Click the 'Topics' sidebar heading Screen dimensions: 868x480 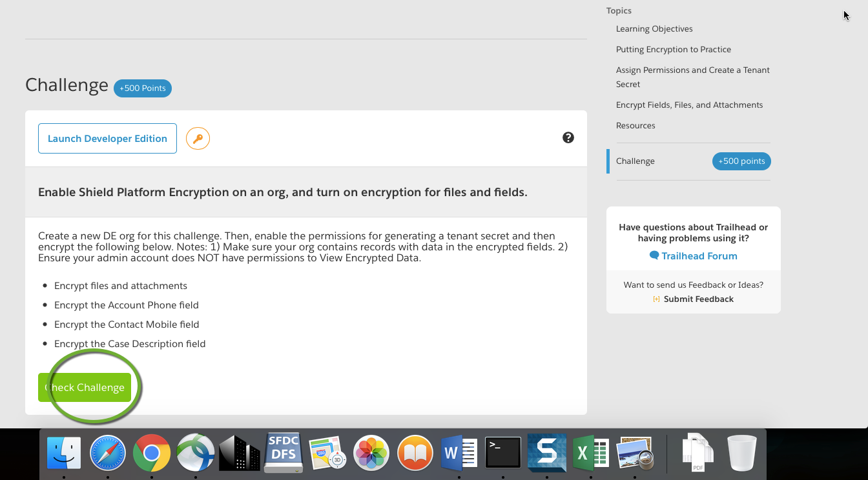(619, 10)
